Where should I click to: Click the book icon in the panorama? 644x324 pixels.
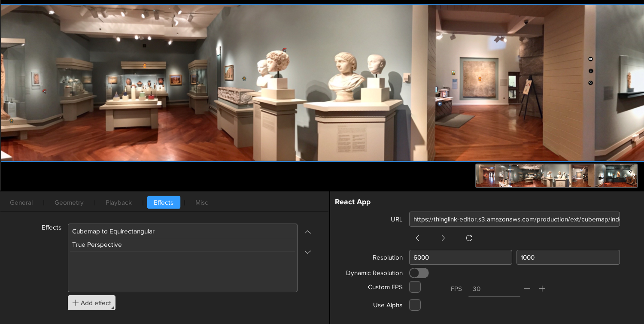pos(591,59)
